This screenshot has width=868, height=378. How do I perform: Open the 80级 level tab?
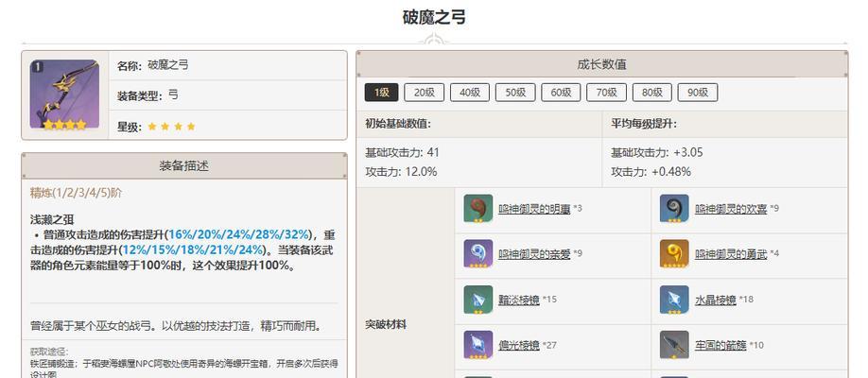click(x=652, y=93)
